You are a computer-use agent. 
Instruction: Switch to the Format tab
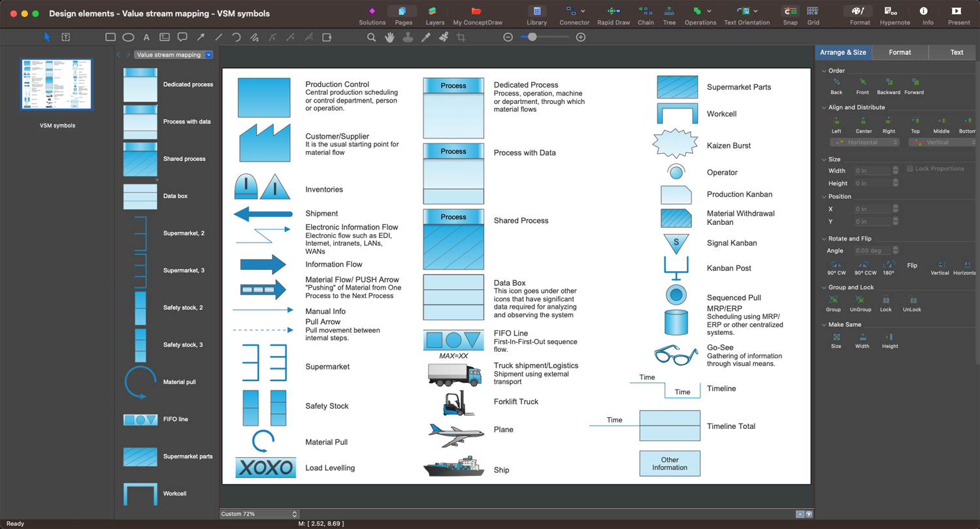point(900,52)
